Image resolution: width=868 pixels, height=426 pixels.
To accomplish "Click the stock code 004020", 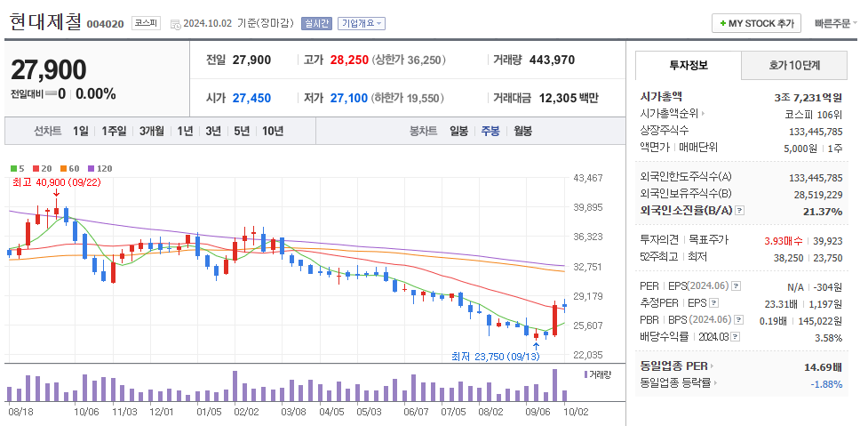I will 105,24.
